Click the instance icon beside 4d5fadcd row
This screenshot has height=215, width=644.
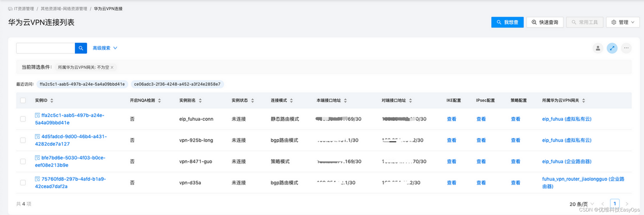pos(37,137)
